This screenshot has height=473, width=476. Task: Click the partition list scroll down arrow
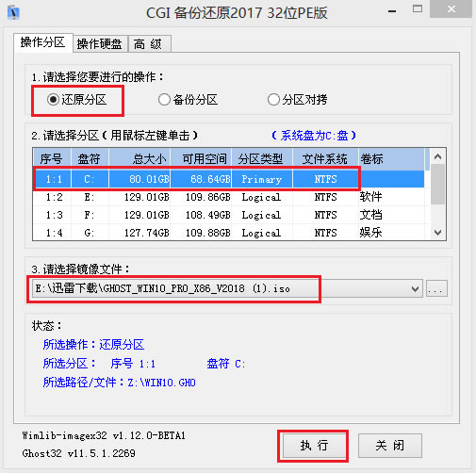coord(438,233)
